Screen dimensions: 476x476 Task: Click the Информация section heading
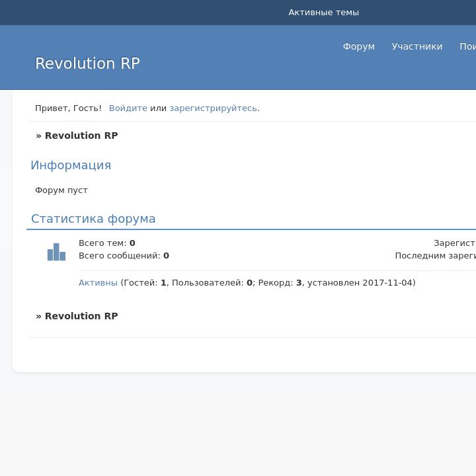click(x=71, y=165)
